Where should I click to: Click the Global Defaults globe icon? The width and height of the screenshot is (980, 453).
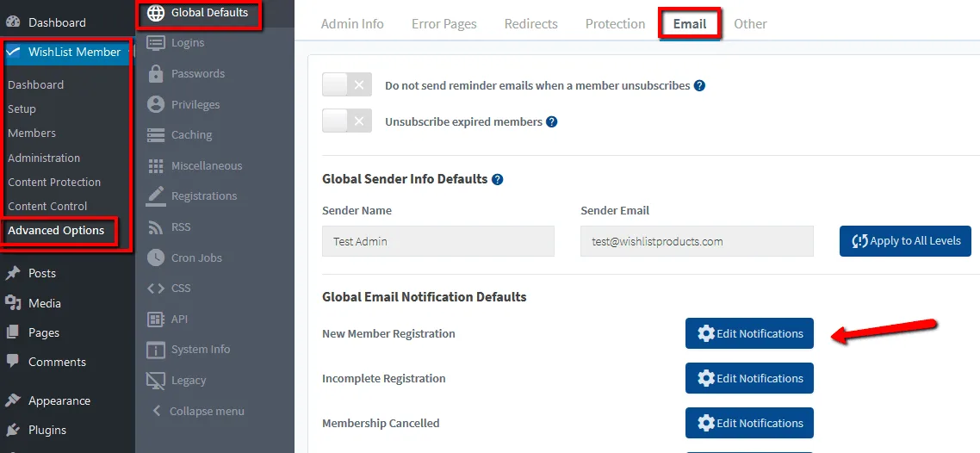click(x=156, y=13)
